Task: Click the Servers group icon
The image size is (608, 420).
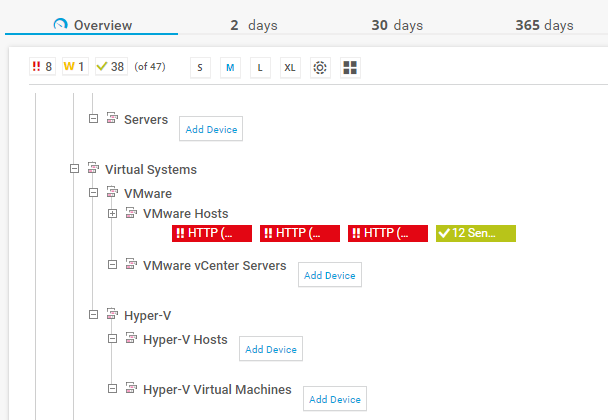Action: pyautogui.click(x=112, y=119)
